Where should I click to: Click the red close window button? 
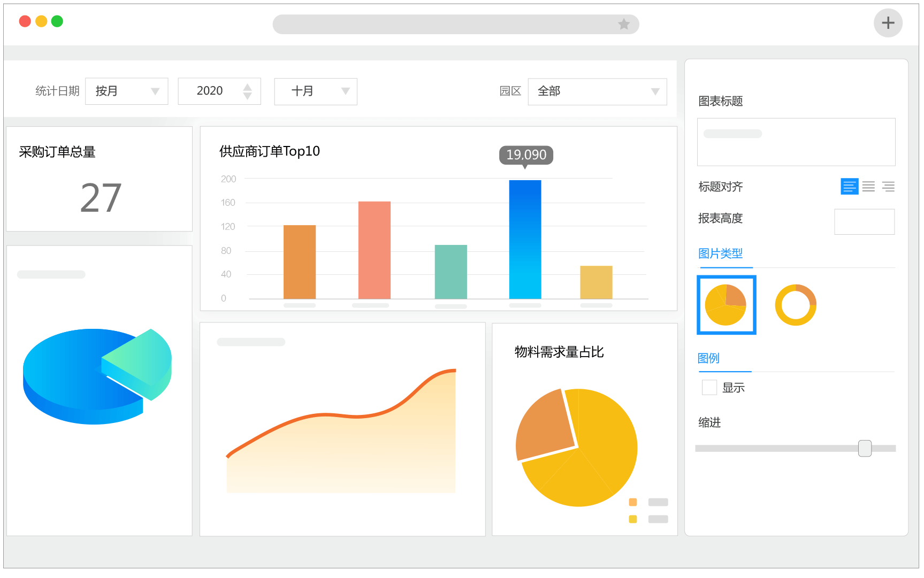(x=25, y=21)
